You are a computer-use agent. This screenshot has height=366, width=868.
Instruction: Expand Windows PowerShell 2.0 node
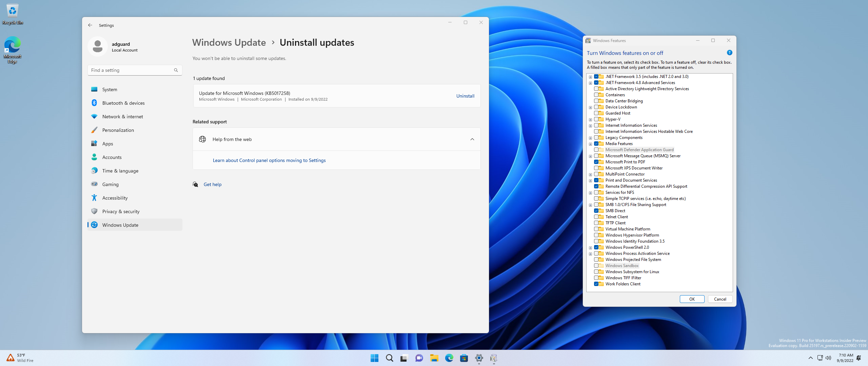(x=590, y=248)
